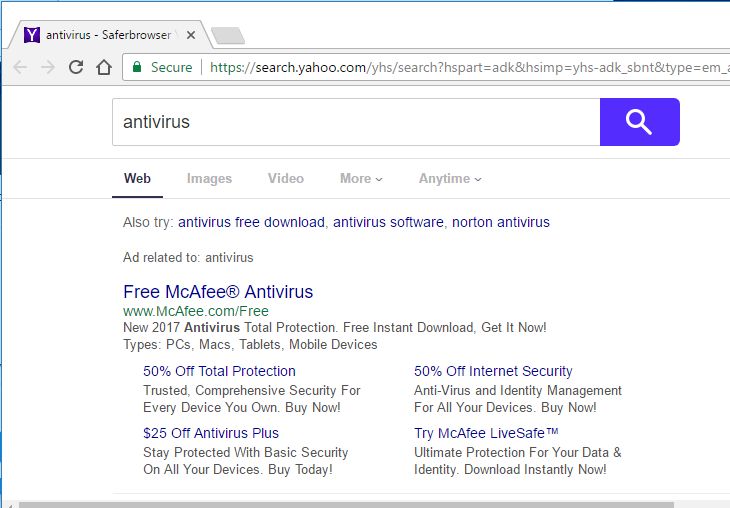Image resolution: width=730 pixels, height=508 pixels.
Task: Click the purple search magnifier button
Action: (x=639, y=122)
